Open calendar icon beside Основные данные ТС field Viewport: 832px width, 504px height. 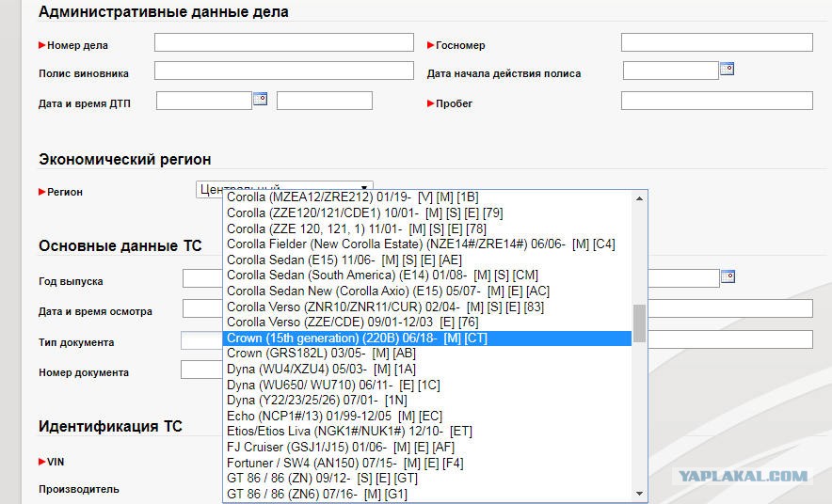(x=728, y=276)
